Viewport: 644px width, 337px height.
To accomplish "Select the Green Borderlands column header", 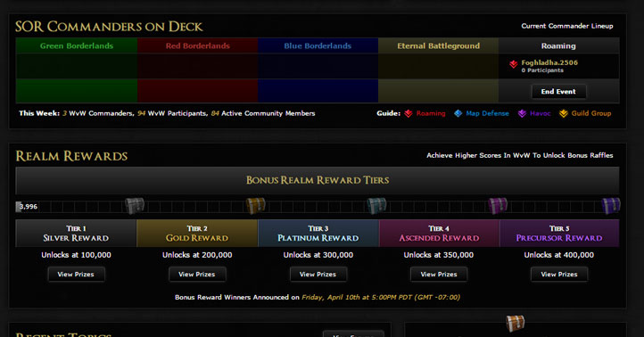I will pos(77,45).
